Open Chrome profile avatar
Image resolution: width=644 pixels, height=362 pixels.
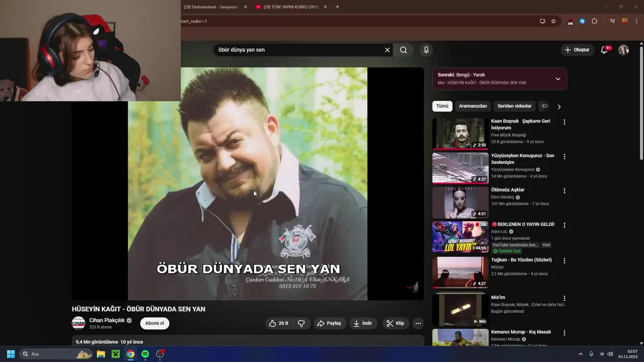pos(624,21)
